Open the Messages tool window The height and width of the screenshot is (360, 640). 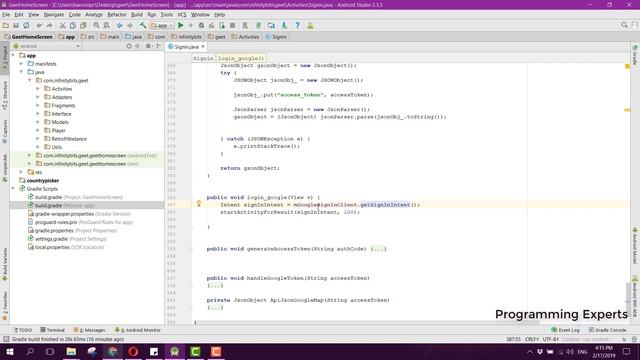pos(89,330)
